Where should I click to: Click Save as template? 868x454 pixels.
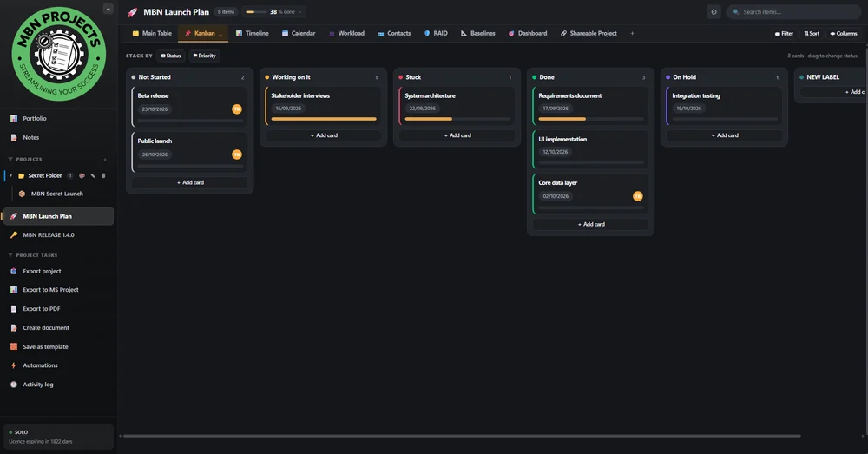pyautogui.click(x=45, y=346)
